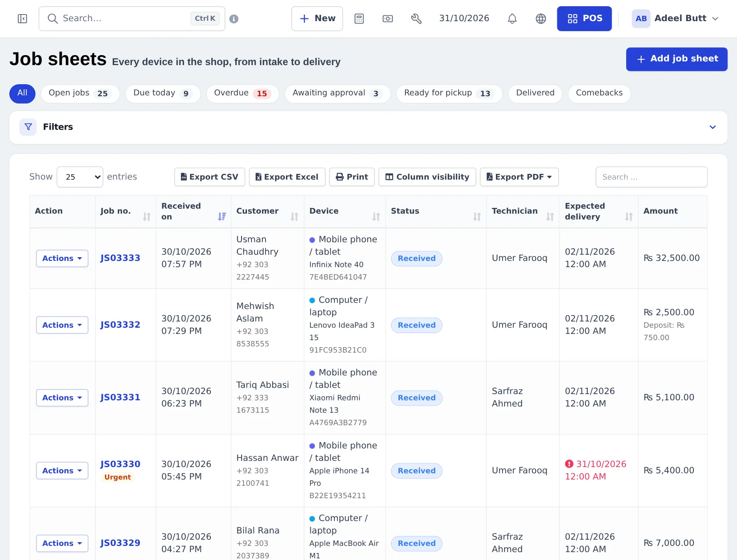737x560 pixels.
Task: Select the Ready for pickup tab
Action: pyautogui.click(x=449, y=93)
